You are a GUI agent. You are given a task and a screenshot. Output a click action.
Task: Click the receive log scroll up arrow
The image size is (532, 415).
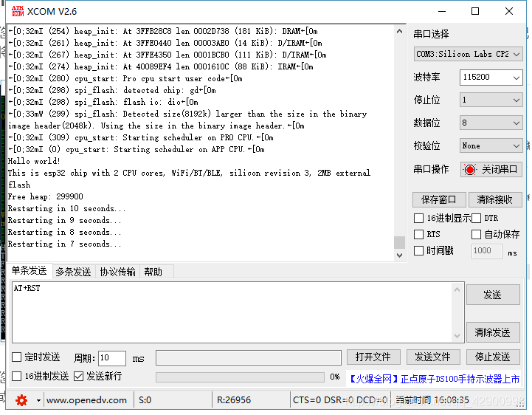tap(400, 31)
